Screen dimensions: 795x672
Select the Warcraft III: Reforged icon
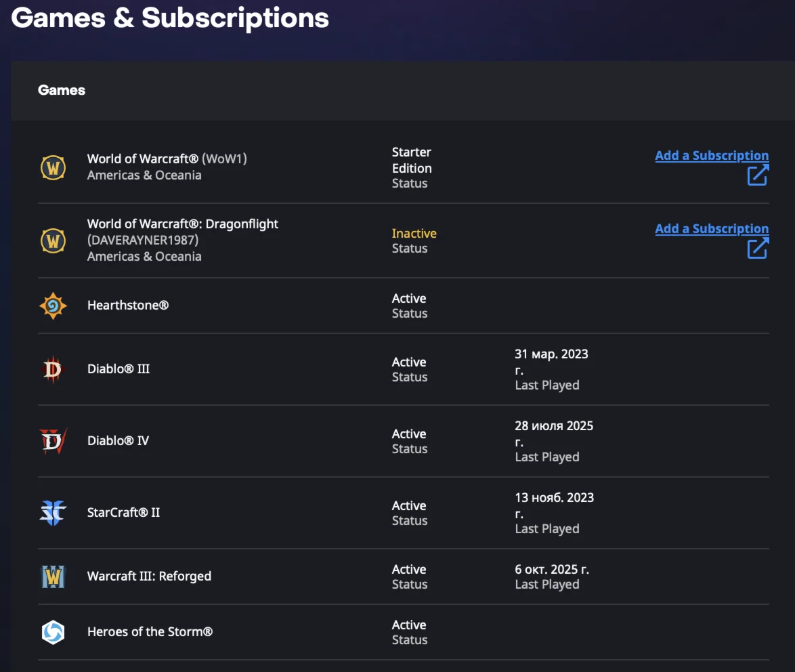coord(53,576)
